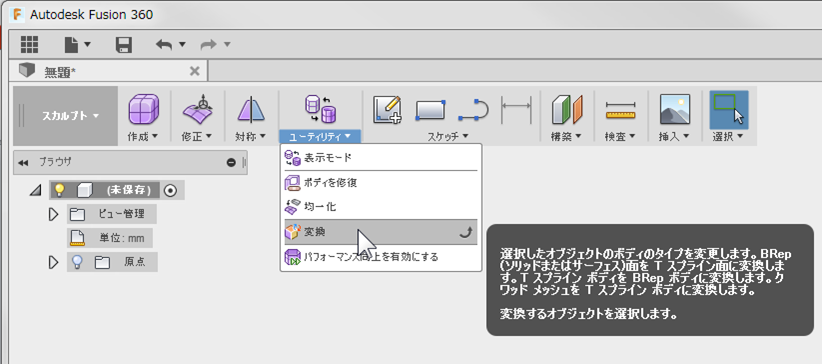Expand the 作成 menu
The height and width of the screenshot is (364, 822).
tap(143, 136)
